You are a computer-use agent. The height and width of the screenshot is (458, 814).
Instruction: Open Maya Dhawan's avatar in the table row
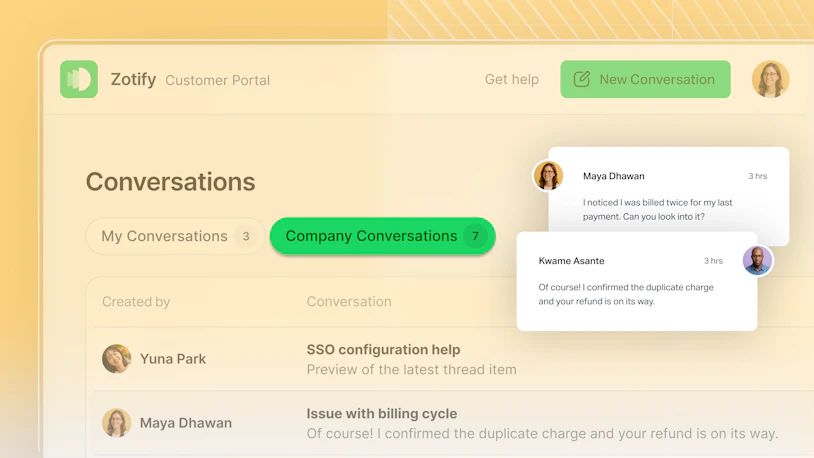coord(116,423)
